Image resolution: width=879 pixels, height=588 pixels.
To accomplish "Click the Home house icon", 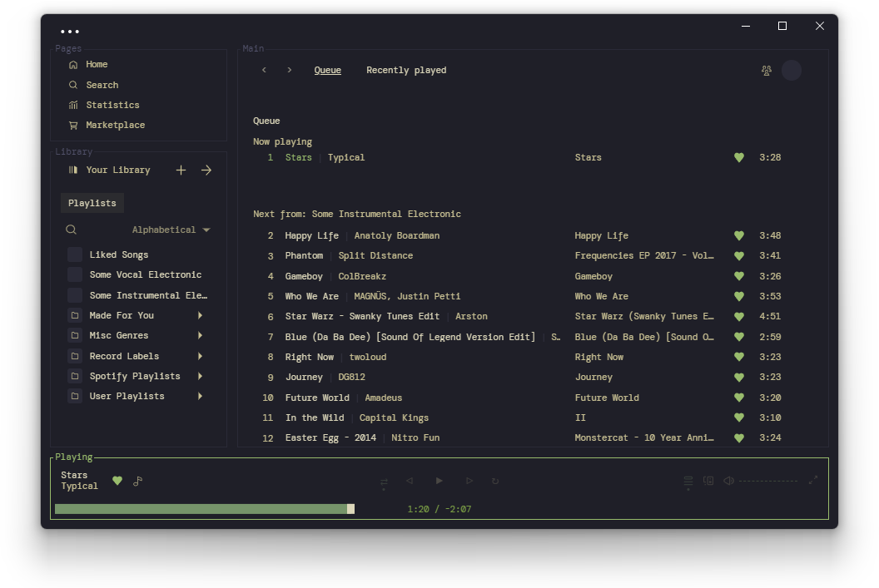I will coord(73,65).
